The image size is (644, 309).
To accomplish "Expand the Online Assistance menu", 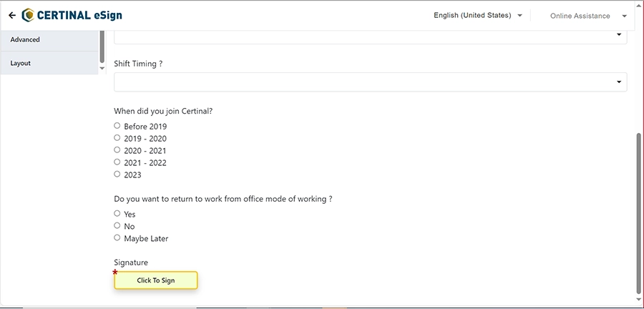I will (x=588, y=16).
